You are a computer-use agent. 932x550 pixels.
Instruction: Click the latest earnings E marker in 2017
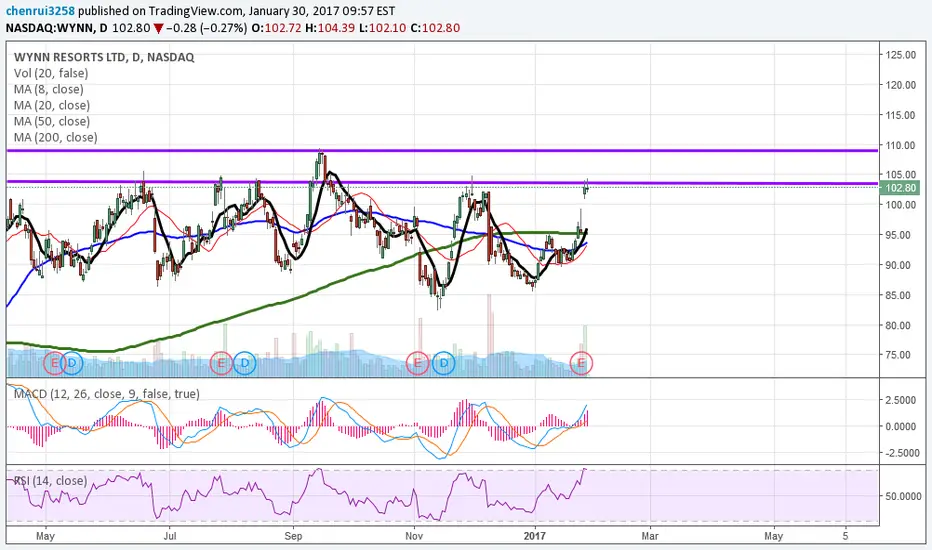click(x=581, y=363)
